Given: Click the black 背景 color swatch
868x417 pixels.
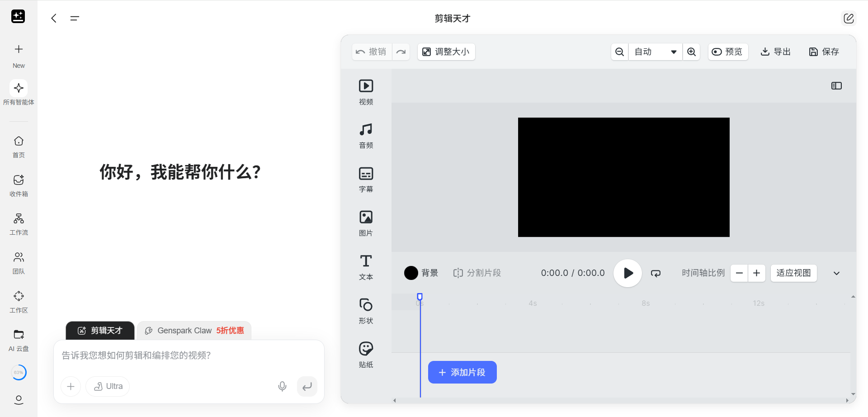Looking at the screenshot, I should pos(411,273).
